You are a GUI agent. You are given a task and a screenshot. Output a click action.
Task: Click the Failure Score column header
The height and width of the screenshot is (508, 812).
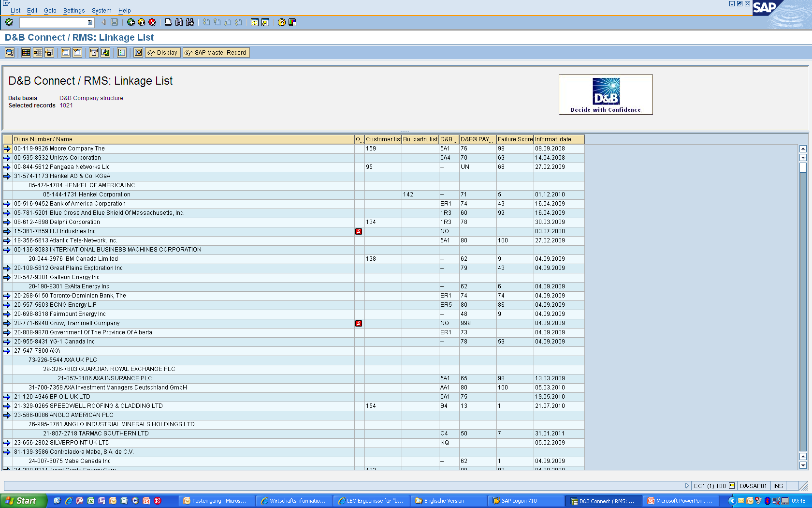[515, 139]
